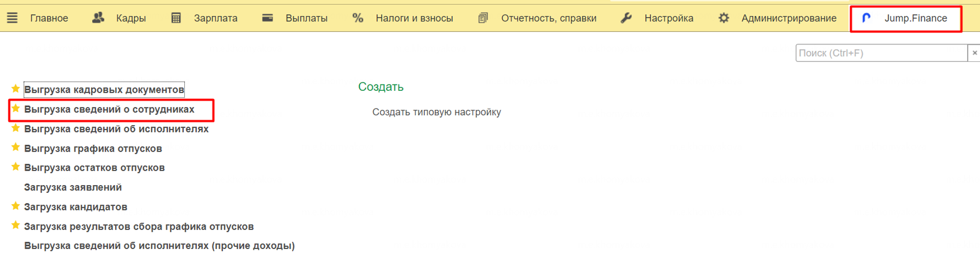Clear the search with the X button
Viewport: 980px width, 270px height.
click(974, 53)
